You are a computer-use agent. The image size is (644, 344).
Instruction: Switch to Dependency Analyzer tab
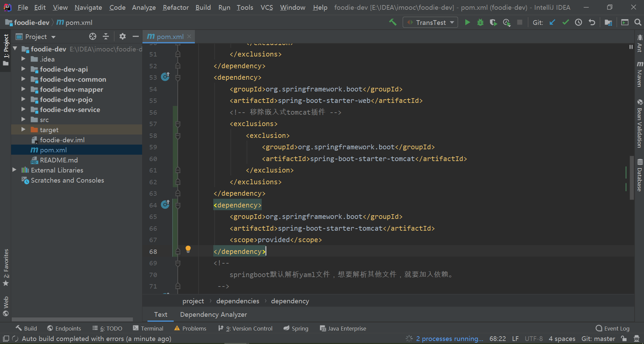click(213, 314)
